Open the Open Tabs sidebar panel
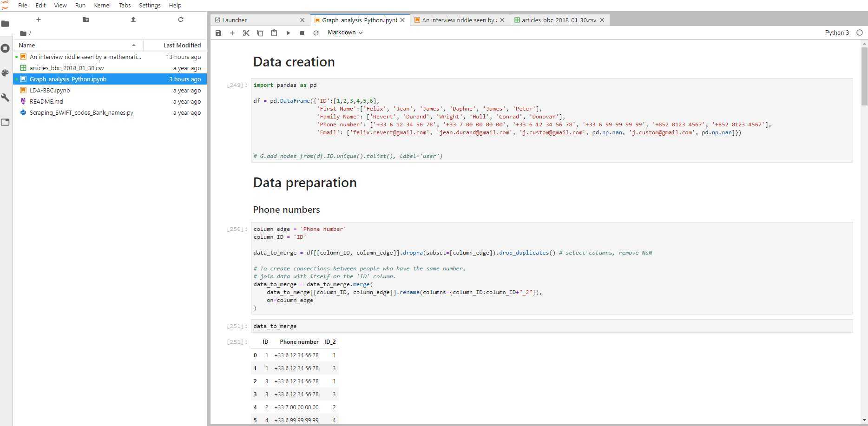This screenshot has height=426, width=868. [x=5, y=122]
